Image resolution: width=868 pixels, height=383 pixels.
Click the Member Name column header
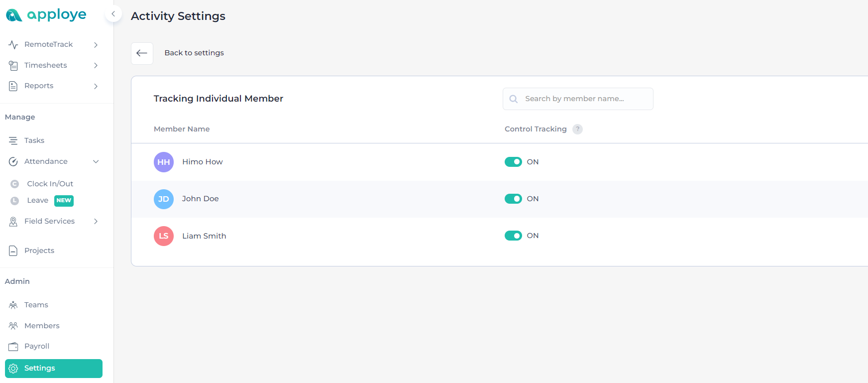(182, 129)
